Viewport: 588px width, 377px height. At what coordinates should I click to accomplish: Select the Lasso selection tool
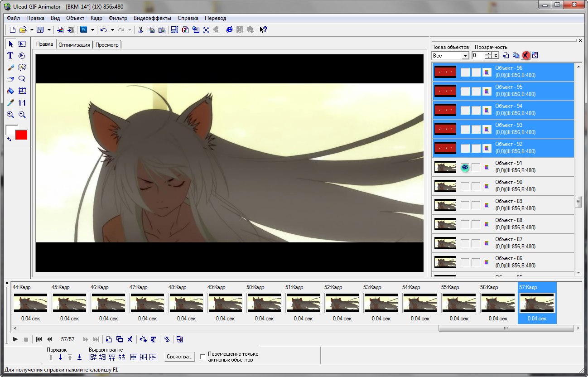22,79
